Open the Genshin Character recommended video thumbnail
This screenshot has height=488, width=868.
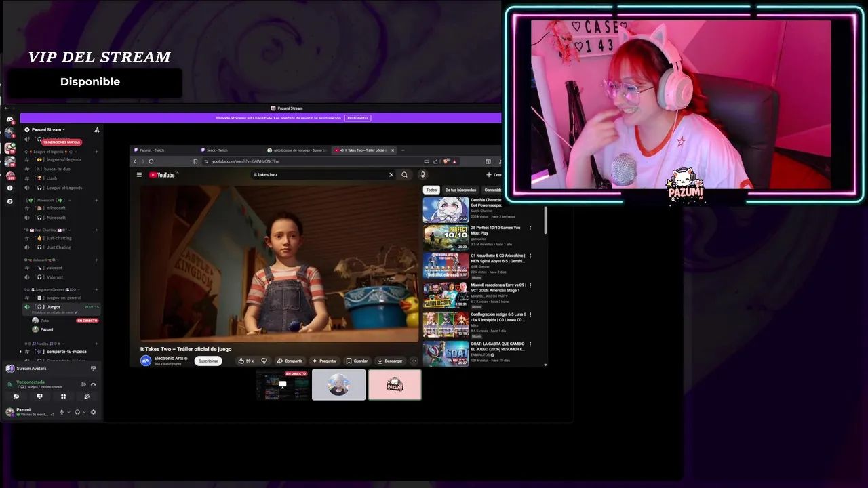pyautogui.click(x=446, y=210)
